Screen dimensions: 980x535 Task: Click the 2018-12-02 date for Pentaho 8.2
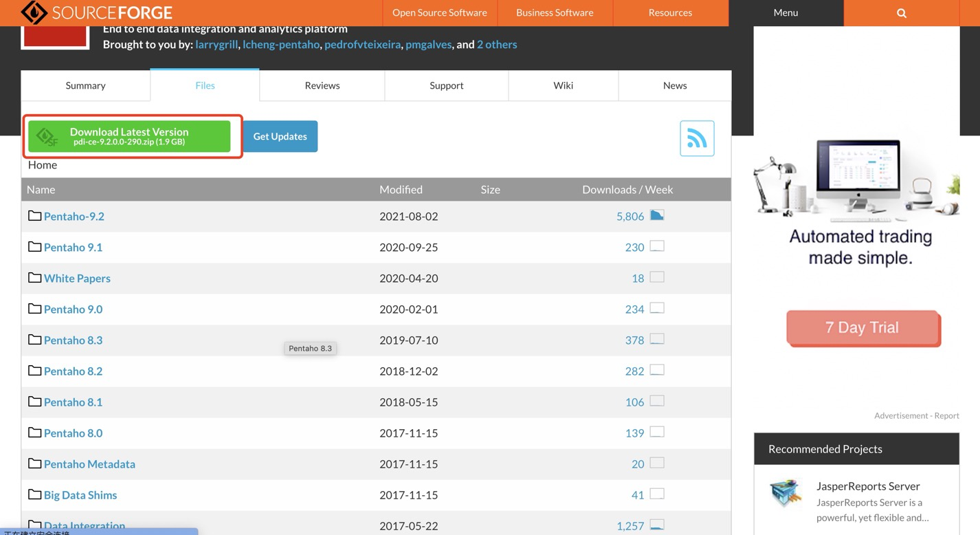(408, 371)
